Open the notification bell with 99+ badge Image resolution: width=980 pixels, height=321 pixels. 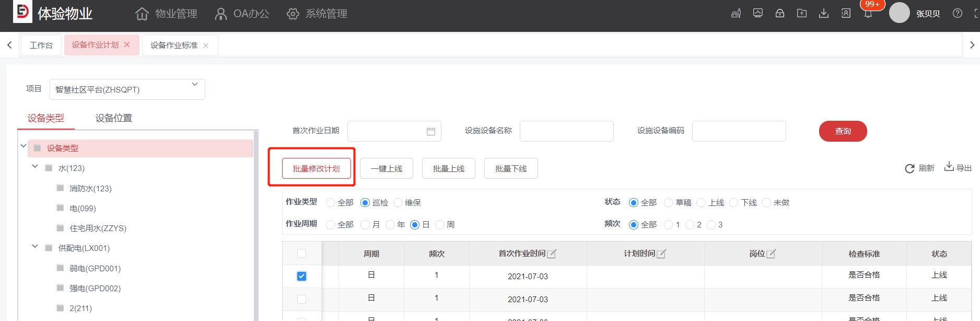(x=868, y=14)
